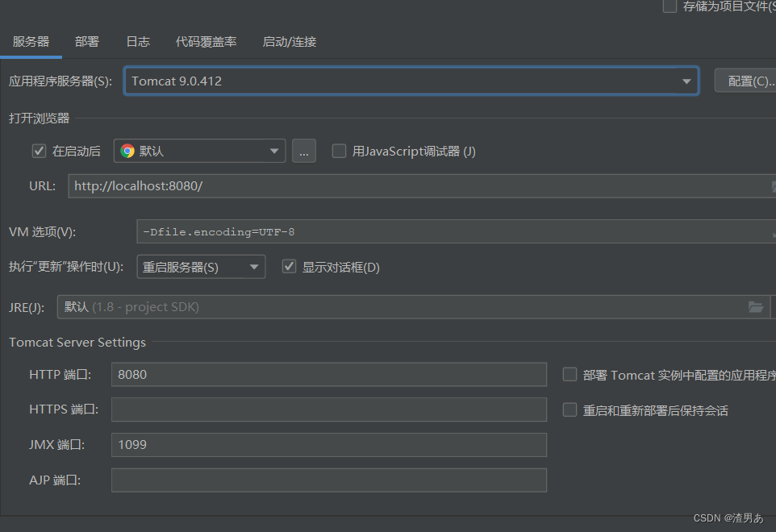Click the VM 选项 input field
This screenshot has height=532, width=776.
pos(456,231)
